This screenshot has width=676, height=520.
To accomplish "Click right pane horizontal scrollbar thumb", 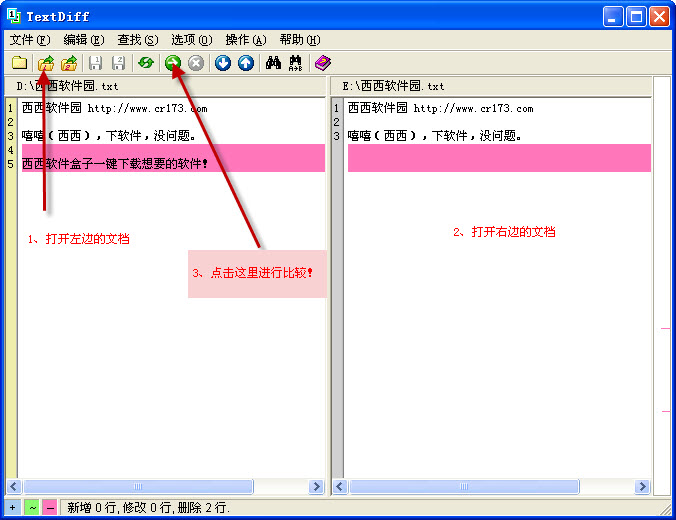I will (464, 487).
